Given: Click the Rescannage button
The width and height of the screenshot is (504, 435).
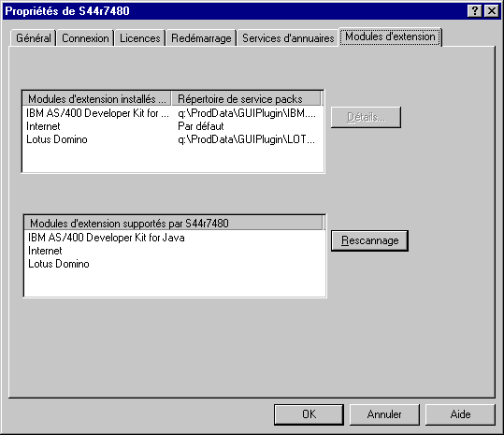Looking at the screenshot, I should click(x=369, y=240).
